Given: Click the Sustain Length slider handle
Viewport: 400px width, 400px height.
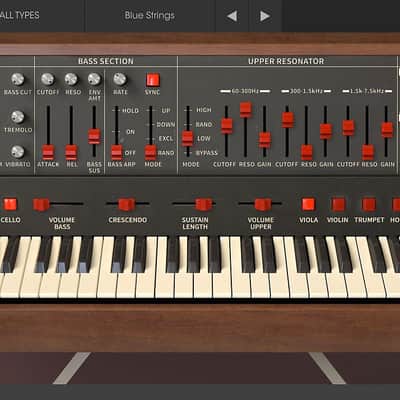Looking at the screenshot, I should (x=203, y=204).
